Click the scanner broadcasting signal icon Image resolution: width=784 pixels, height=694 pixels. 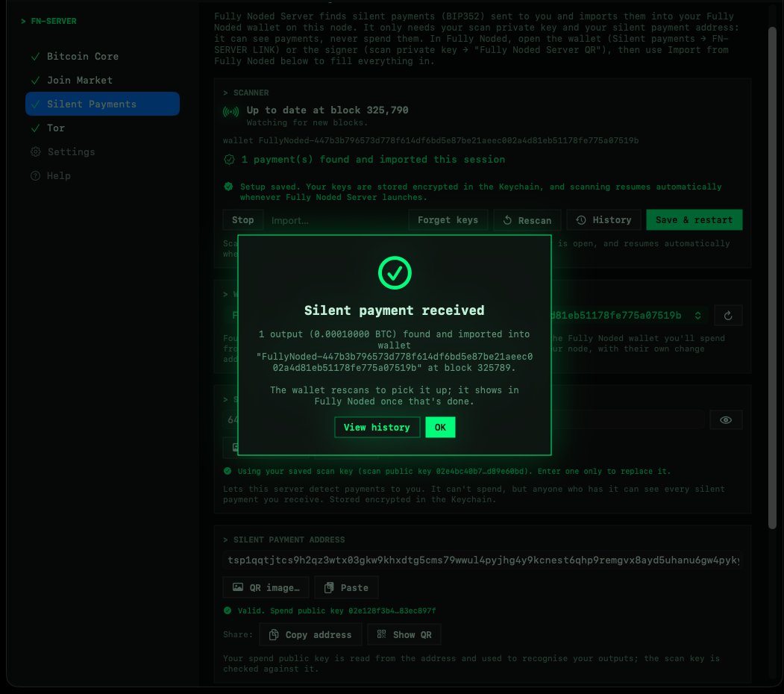[x=231, y=112]
